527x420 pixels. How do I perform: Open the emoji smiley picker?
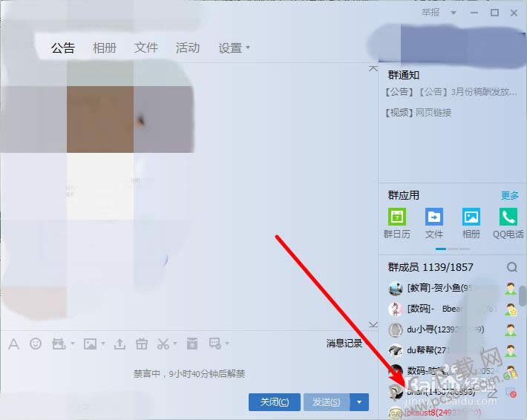(x=36, y=344)
